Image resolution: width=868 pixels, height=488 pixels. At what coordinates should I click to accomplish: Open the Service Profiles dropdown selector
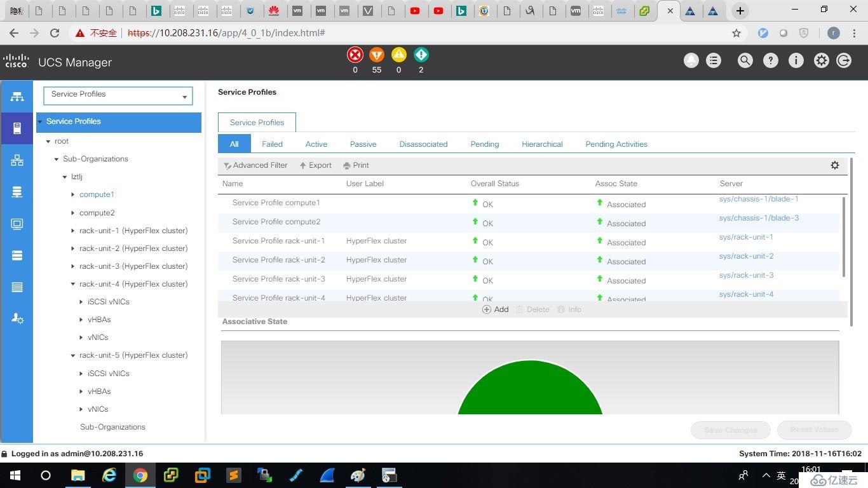[118, 95]
